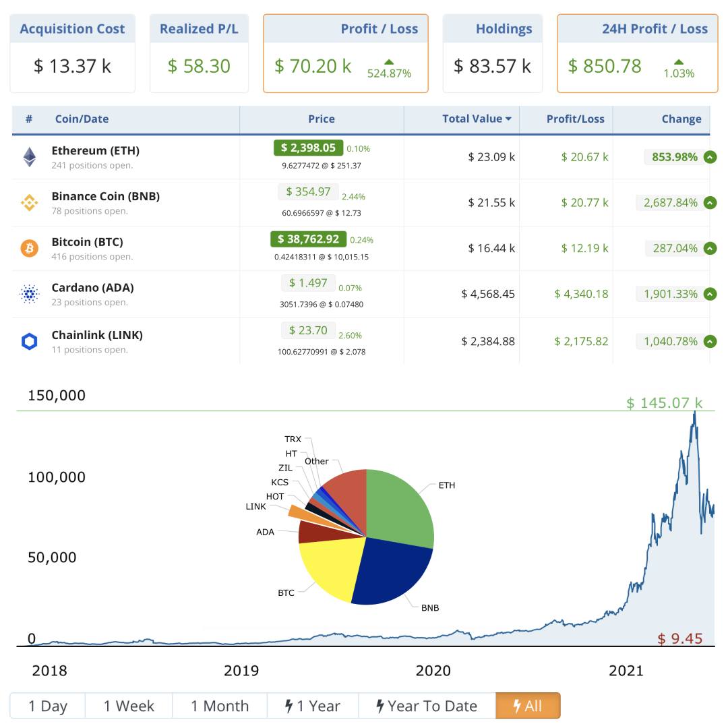Screen dimensions: 728x728
Task: Sort table by Total Value column
Action: [x=476, y=119]
